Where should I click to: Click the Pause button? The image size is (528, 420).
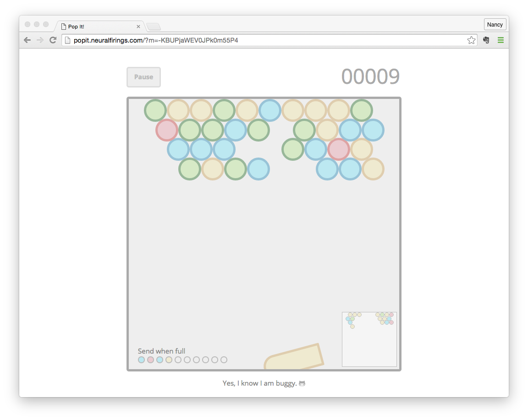pos(143,77)
